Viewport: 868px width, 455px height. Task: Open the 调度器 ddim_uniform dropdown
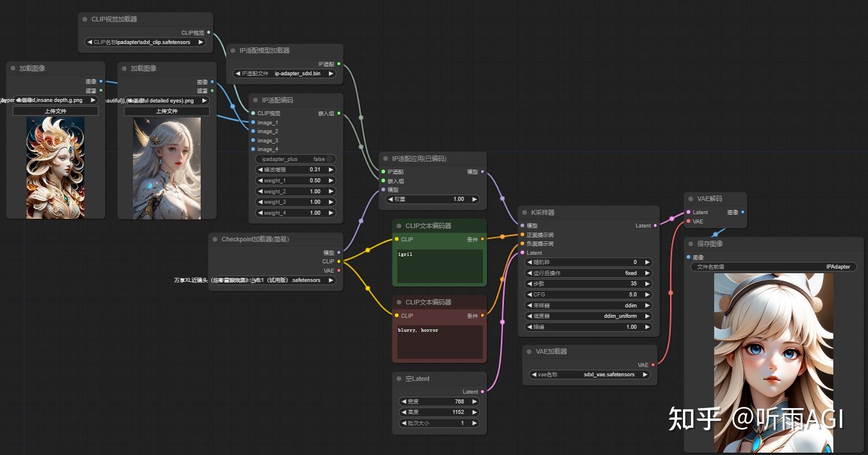tap(589, 316)
